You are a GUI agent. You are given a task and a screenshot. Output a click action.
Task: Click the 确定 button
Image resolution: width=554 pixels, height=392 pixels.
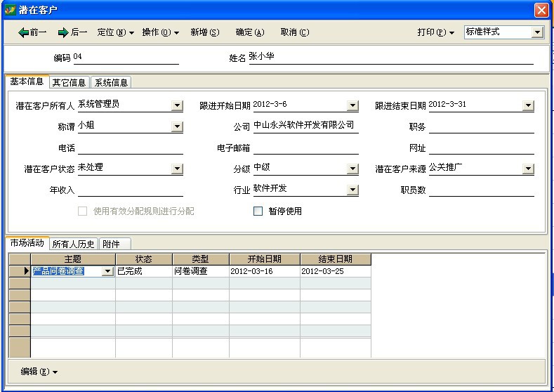[250, 32]
